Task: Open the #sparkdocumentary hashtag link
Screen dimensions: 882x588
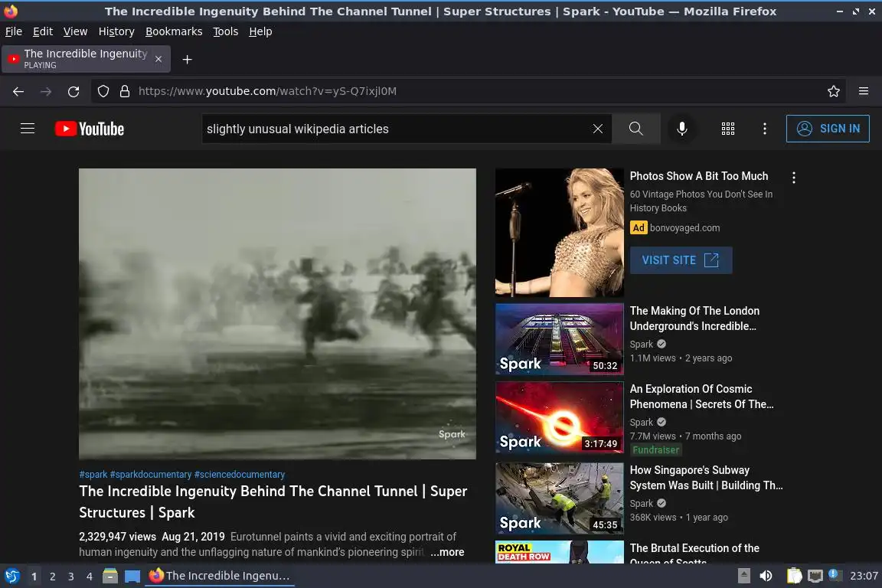Action: click(151, 475)
